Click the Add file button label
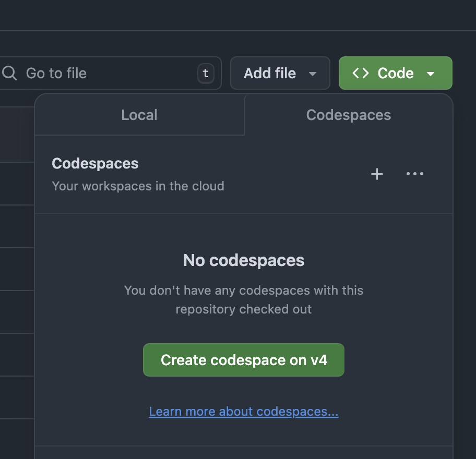Screen dimensions: 476x459 270,74
